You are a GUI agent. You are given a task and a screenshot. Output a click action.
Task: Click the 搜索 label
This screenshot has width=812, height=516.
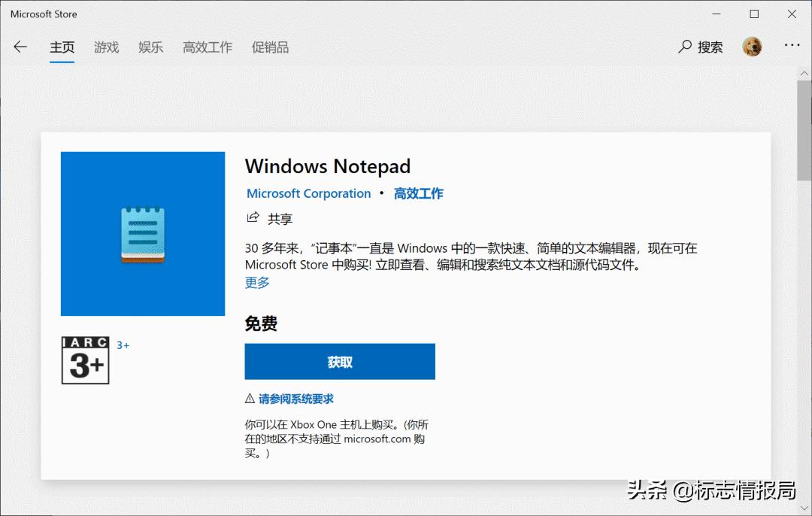[x=710, y=47]
